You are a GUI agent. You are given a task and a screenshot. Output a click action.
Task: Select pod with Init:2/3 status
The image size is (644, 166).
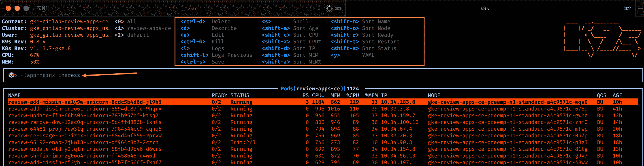coord(83,142)
